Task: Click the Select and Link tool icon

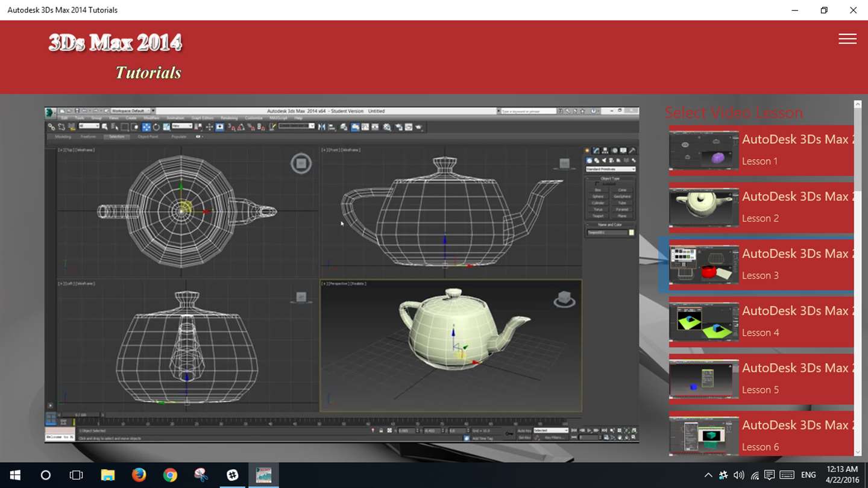Action: [51, 127]
